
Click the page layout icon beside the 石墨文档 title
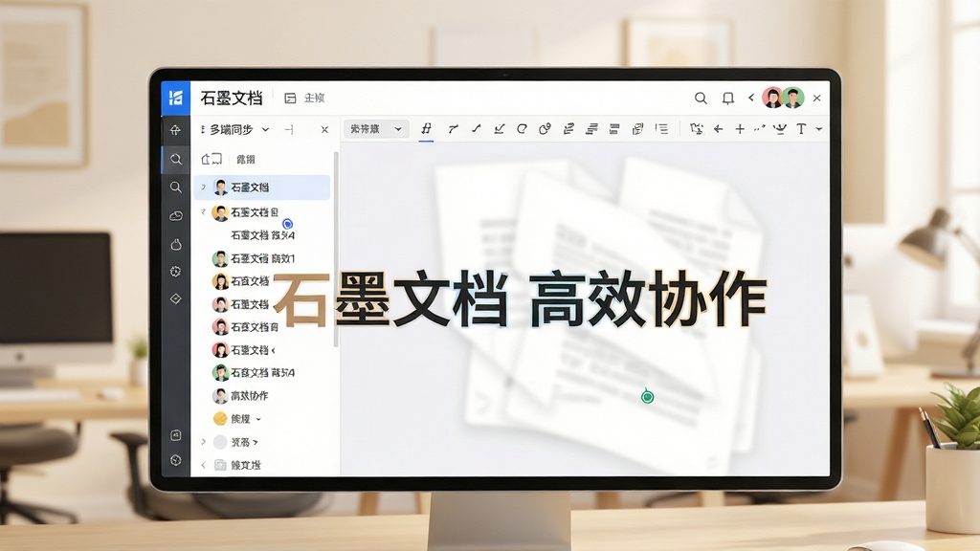[x=290, y=99]
